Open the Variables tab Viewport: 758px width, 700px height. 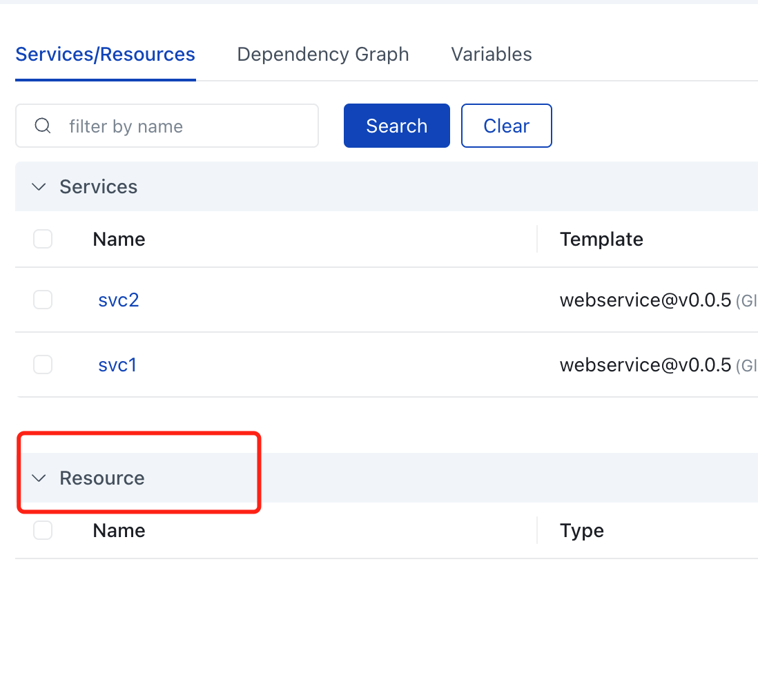click(x=492, y=54)
